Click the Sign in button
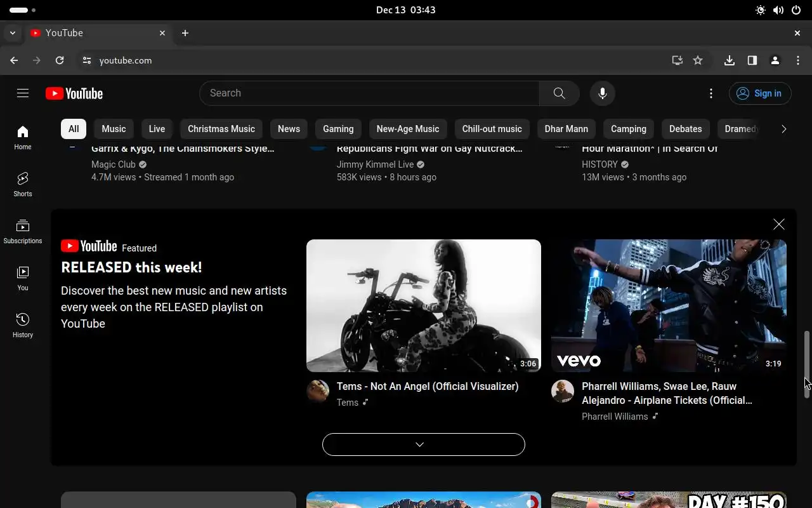 click(760, 93)
